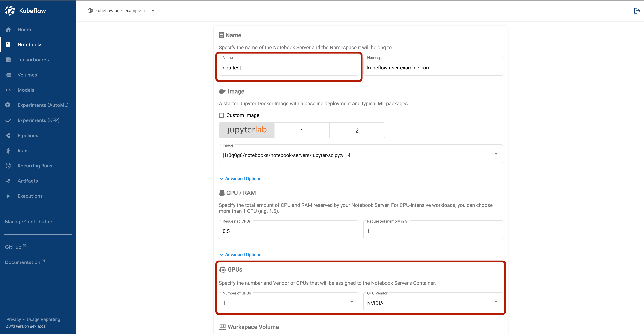Click the Runs running-figure icon

click(8, 151)
